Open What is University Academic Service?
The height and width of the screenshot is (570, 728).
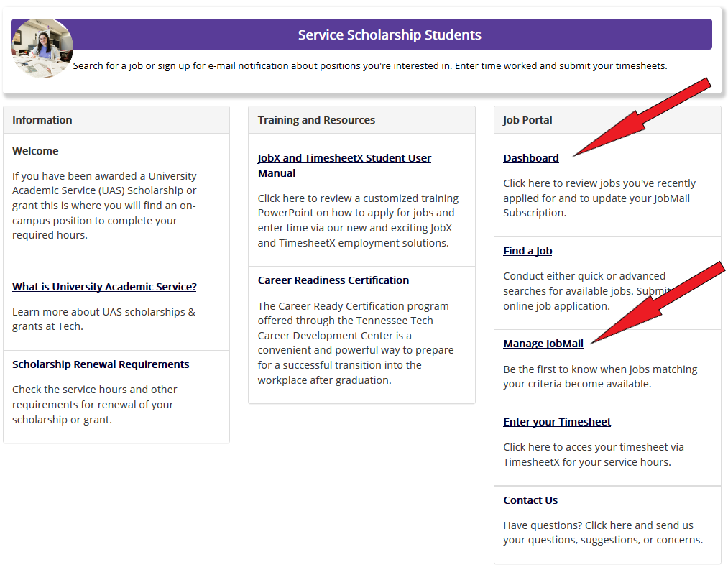click(x=104, y=287)
